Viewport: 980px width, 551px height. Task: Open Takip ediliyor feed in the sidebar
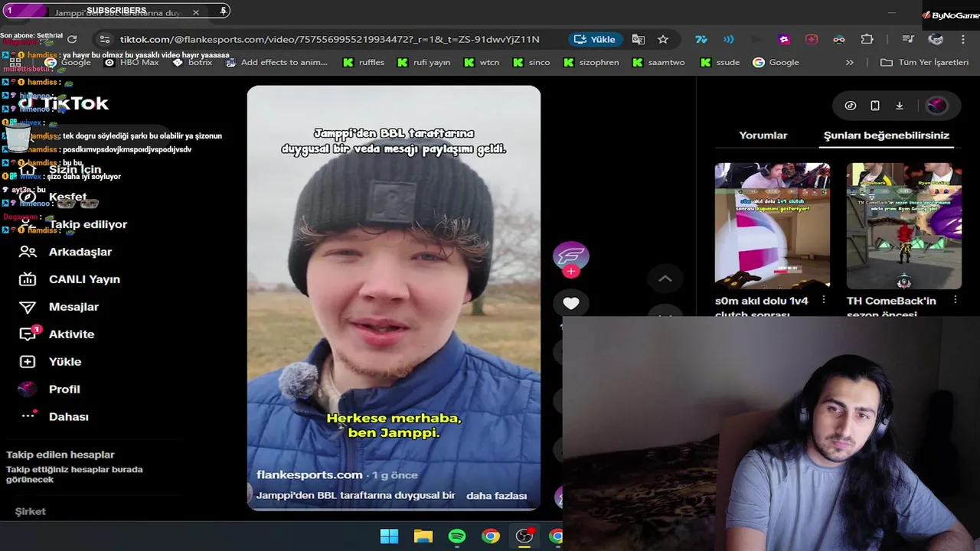coord(73,224)
